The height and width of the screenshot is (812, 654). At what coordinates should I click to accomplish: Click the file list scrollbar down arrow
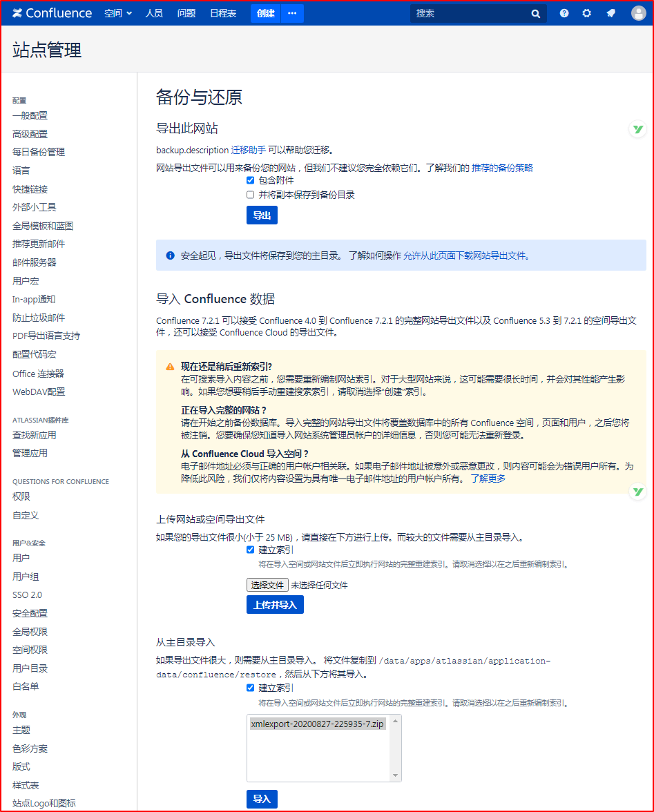tap(395, 775)
